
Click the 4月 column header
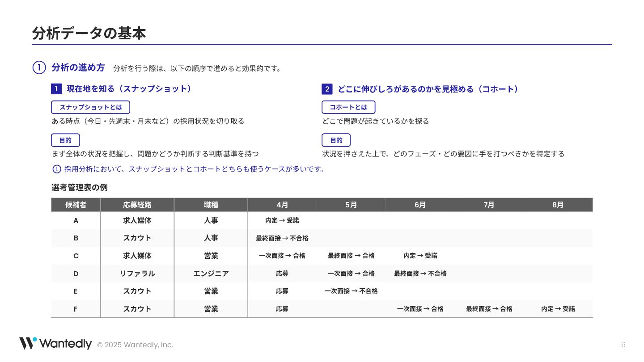coord(282,205)
